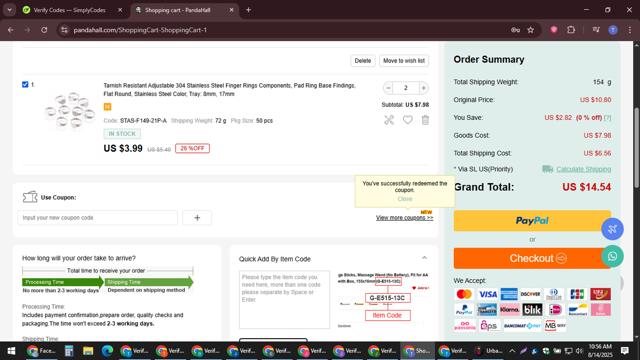640x360 pixels.
Task: Open the Tarnish Resistant Finger Rings product title
Action: click(x=229, y=90)
